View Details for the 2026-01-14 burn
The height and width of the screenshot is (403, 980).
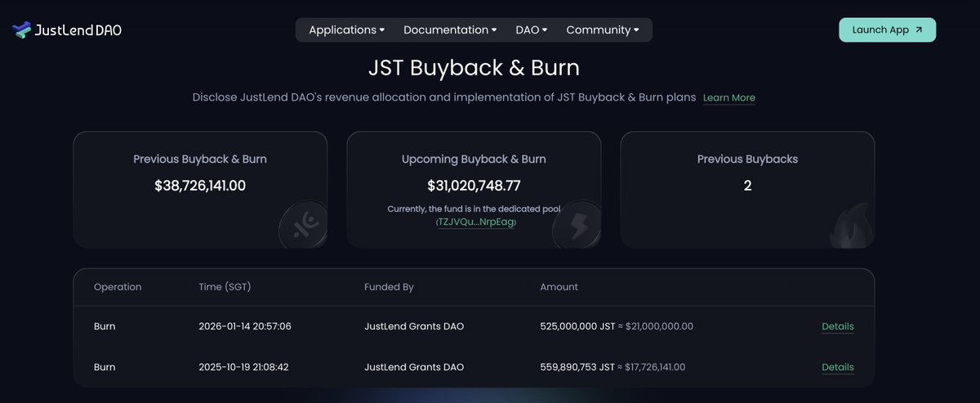(x=838, y=327)
